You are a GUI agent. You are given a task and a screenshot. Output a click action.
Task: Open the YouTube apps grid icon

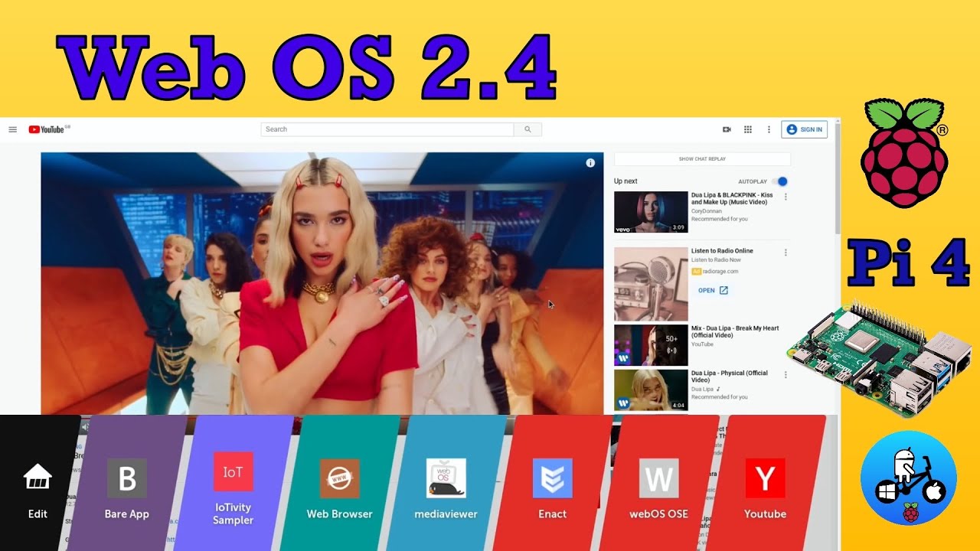[x=748, y=129]
